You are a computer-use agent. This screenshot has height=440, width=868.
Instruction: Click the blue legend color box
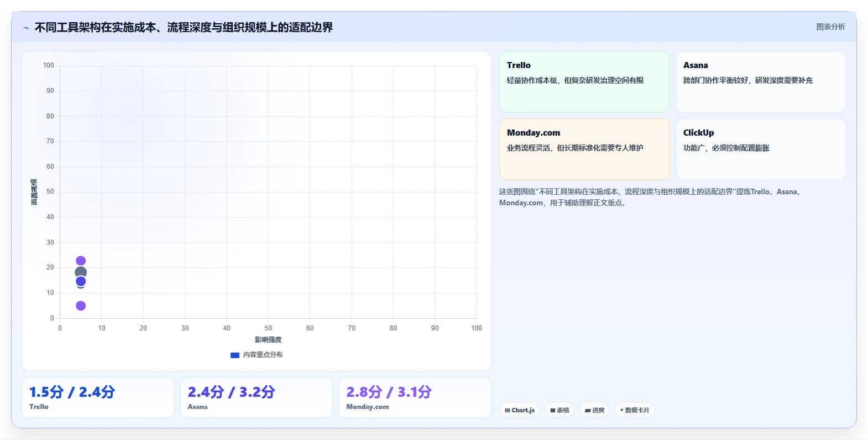coord(235,355)
